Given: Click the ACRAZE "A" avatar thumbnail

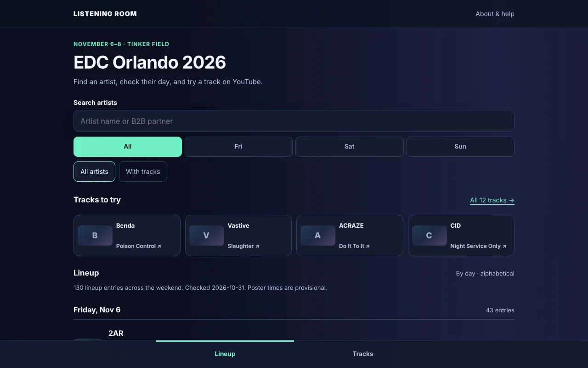Looking at the screenshot, I should click(318, 236).
